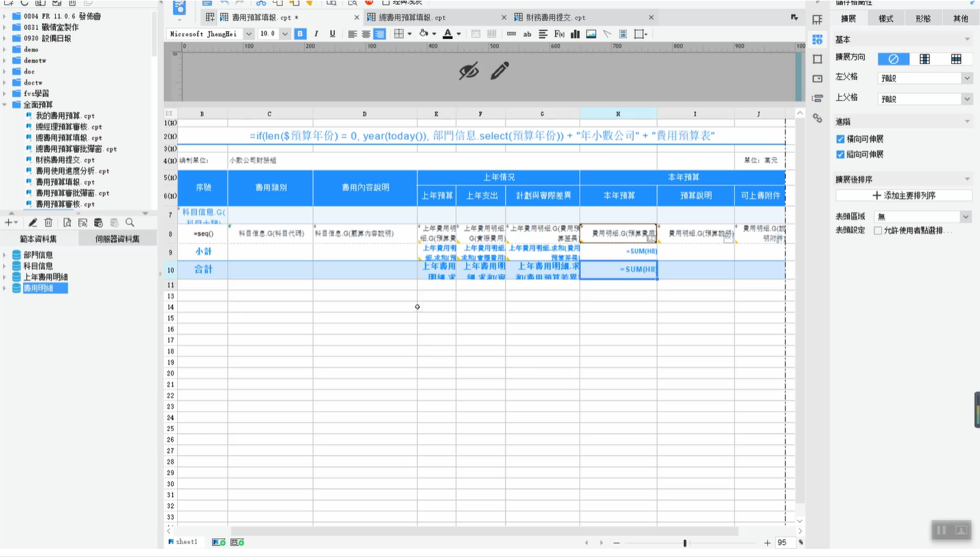Apply underline formatting
The height and width of the screenshot is (557, 980).
click(333, 33)
